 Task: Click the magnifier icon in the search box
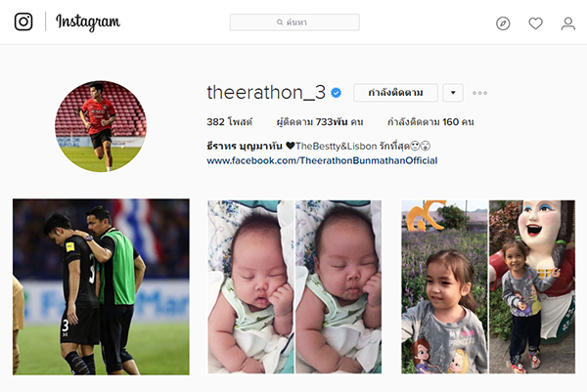(280, 22)
